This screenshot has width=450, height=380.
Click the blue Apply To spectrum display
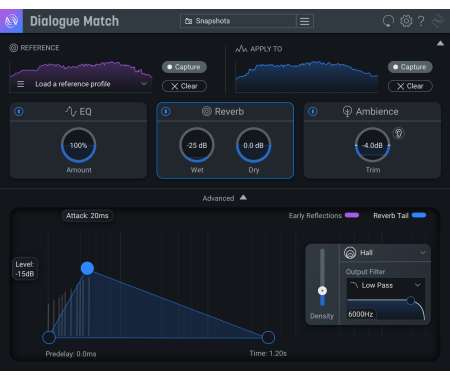tap(307, 76)
